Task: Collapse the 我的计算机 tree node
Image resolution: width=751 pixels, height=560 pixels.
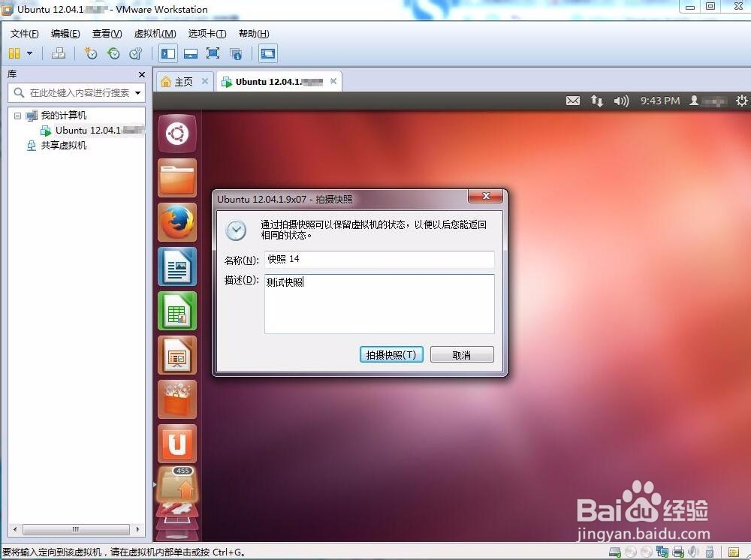Action: pos(17,115)
